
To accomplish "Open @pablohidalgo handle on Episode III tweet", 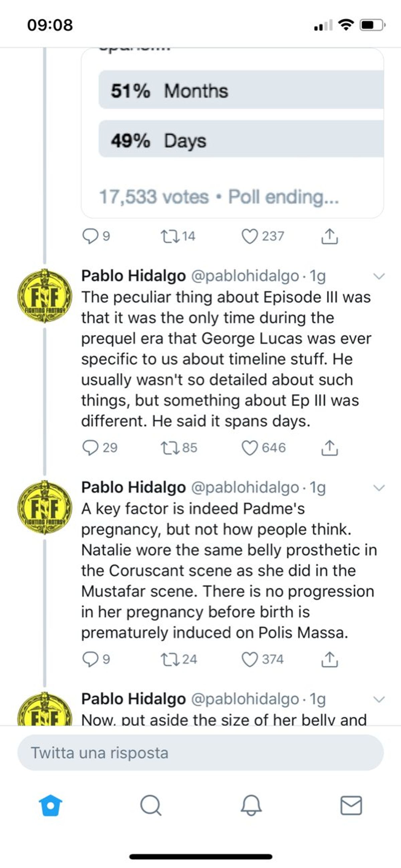I will pos(245,276).
